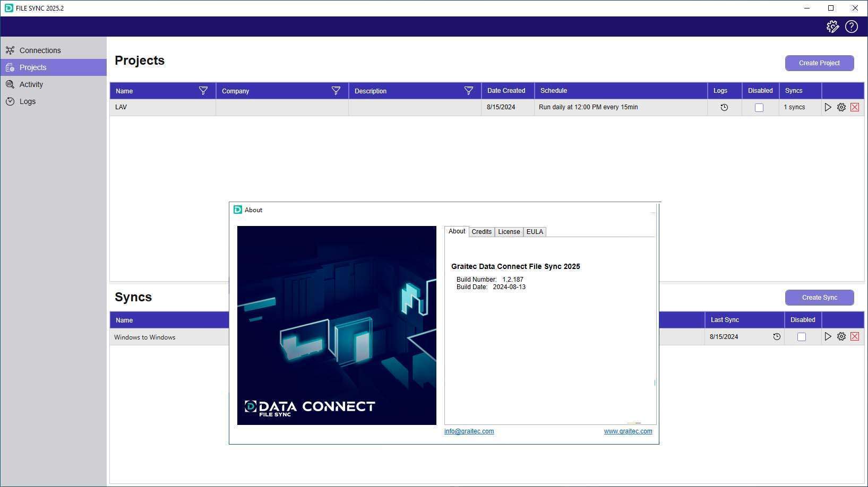Click the Build Number value 1.2.187

click(513, 280)
